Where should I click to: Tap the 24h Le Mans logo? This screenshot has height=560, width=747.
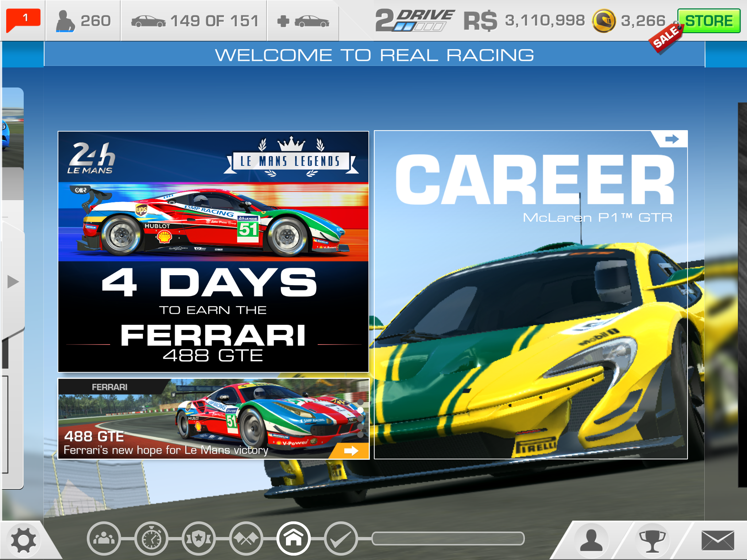91,158
